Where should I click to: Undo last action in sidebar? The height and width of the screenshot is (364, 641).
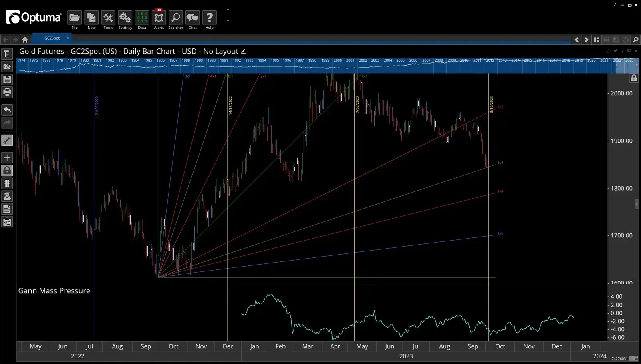[x=7, y=110]
